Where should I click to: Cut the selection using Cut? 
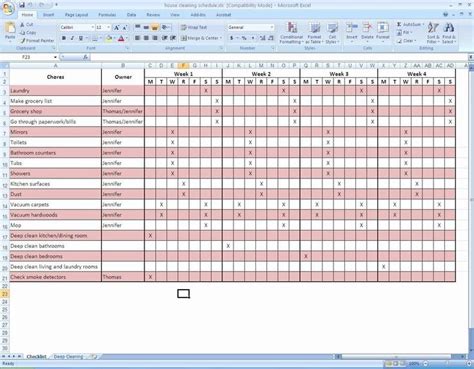coord(26,25)
